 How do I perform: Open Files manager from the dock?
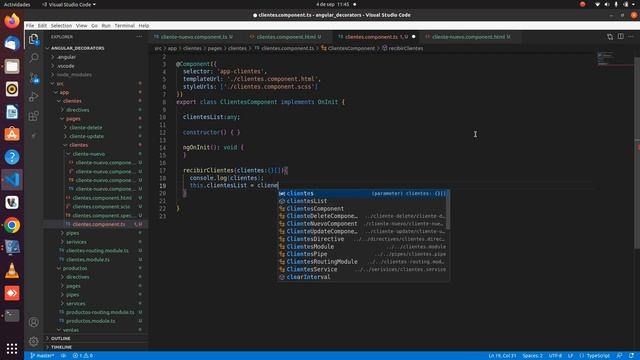[12, 66]
